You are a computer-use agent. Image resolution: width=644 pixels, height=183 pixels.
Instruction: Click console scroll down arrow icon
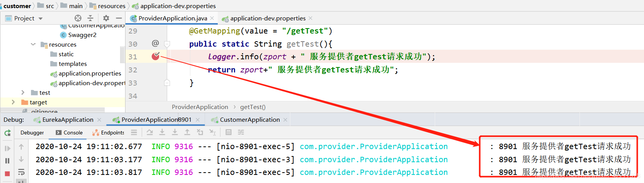(21, 159)
